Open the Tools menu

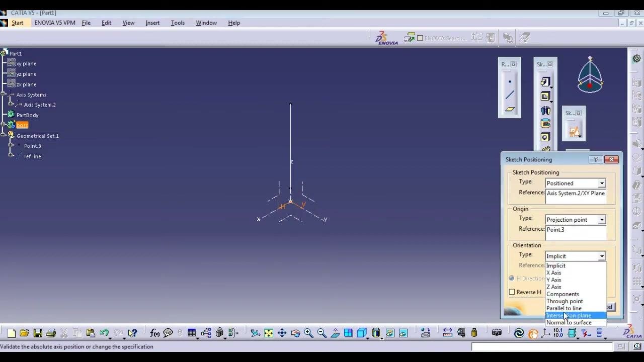coord(178,23)
